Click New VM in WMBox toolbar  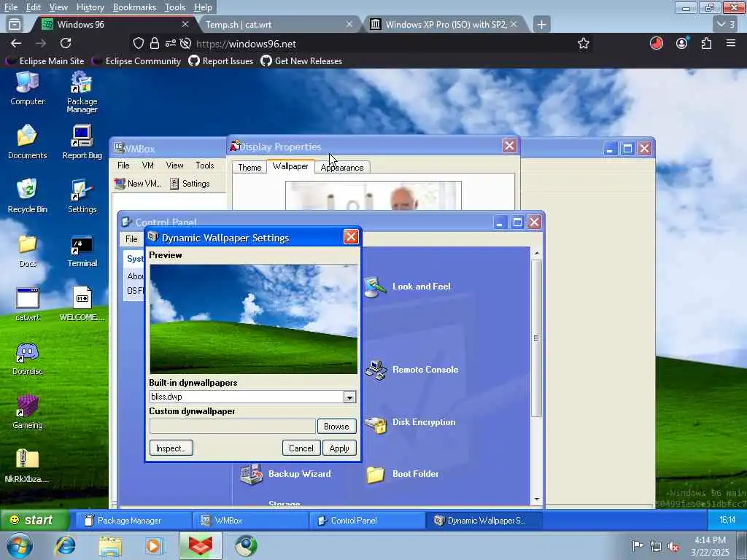click(x=138, y=184)
